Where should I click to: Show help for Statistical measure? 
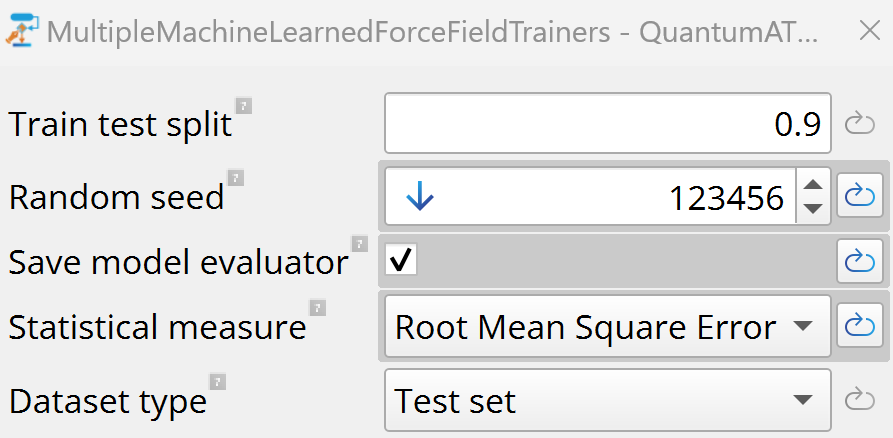[x=317, y=307]
